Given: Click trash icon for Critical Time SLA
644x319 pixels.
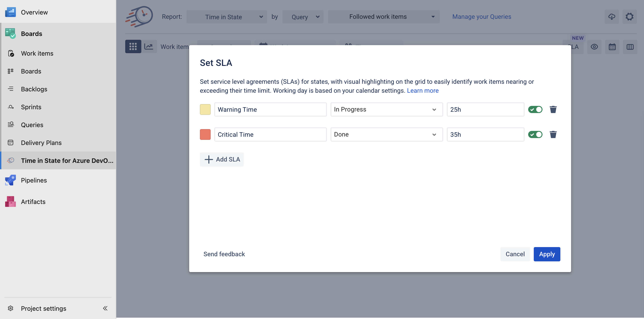Looking at the screenshot, I should point(553,134).
